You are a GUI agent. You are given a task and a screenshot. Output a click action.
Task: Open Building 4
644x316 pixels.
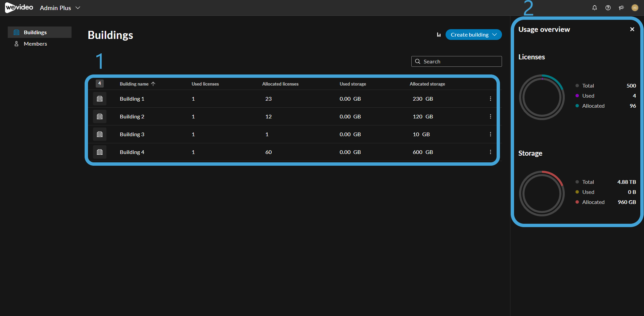(x=132, y=152)
